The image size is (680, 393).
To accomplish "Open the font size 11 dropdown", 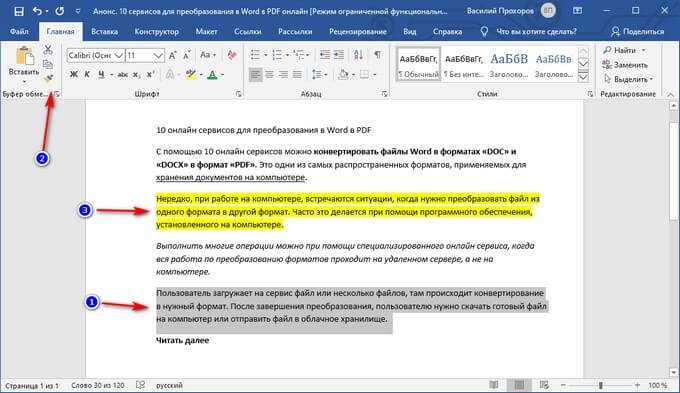I will (x=158, y=56).
